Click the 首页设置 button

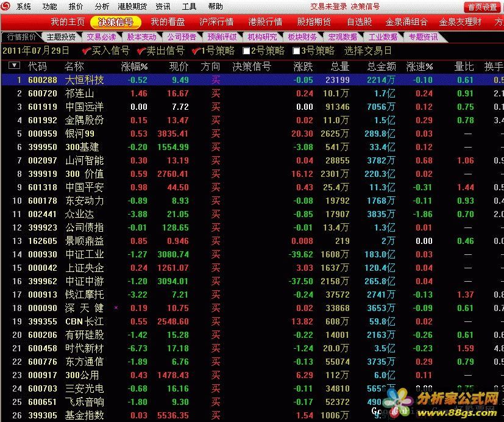point(482,7)
